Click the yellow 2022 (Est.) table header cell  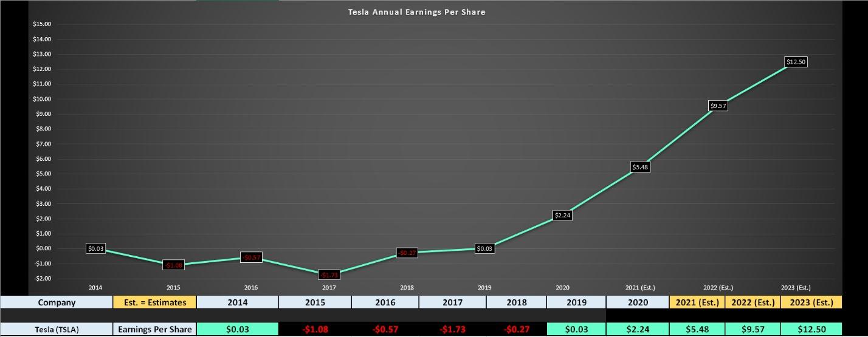pos(753,302)
